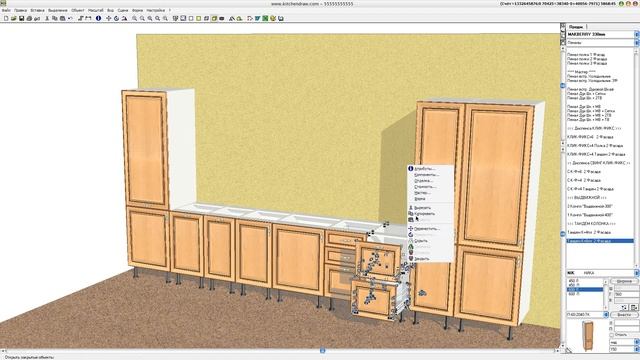Select the highlighted Тандем item in catalog list
The image size is (640, 360).
tap(600, 241)
